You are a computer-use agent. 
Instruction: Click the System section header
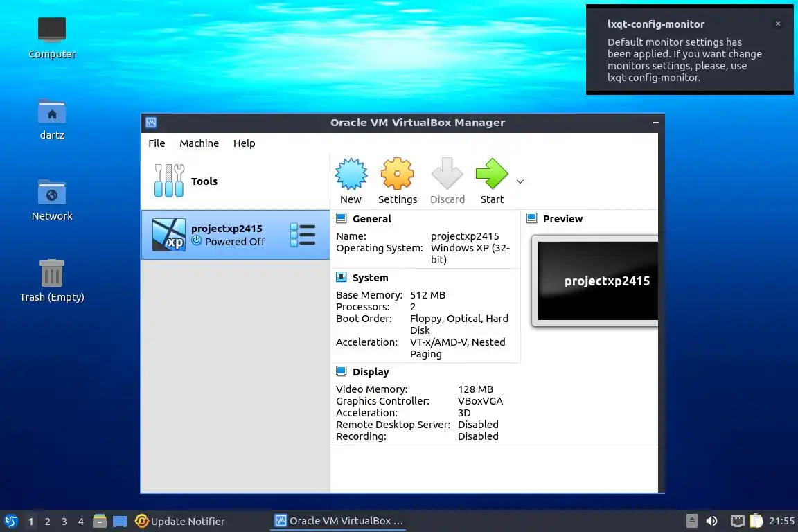click(x=370, y=278)
